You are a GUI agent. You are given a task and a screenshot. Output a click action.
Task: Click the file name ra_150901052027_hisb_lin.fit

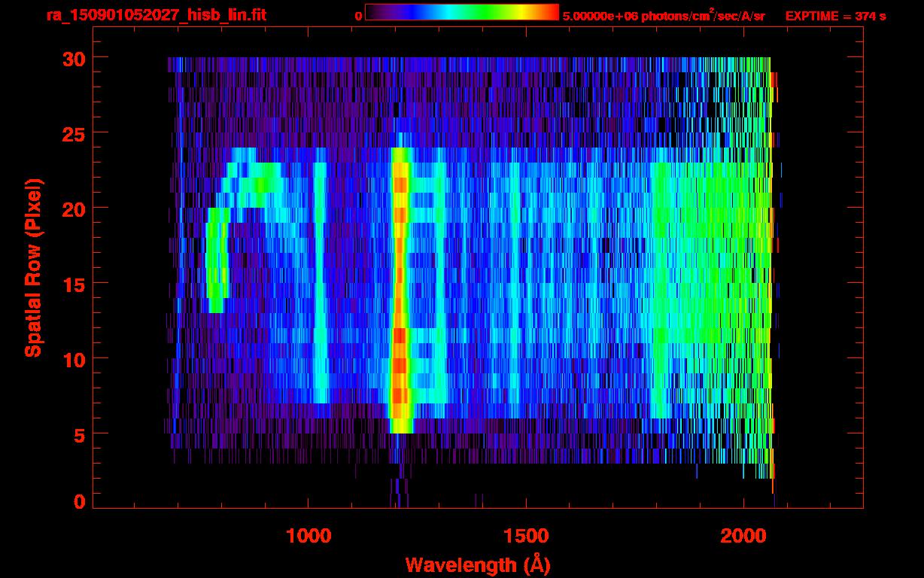coord(156,15)
